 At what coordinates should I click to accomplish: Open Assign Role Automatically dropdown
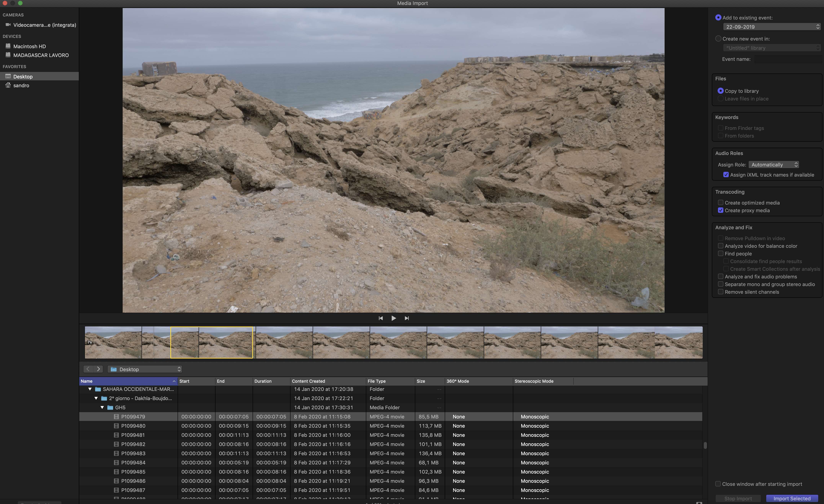tap(774, 165)
